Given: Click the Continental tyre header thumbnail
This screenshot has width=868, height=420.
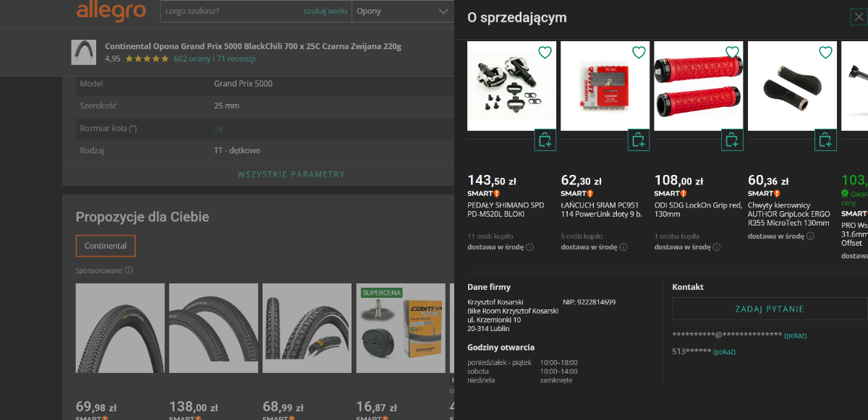Looking at the screenshot, I should tap(84, 52).
